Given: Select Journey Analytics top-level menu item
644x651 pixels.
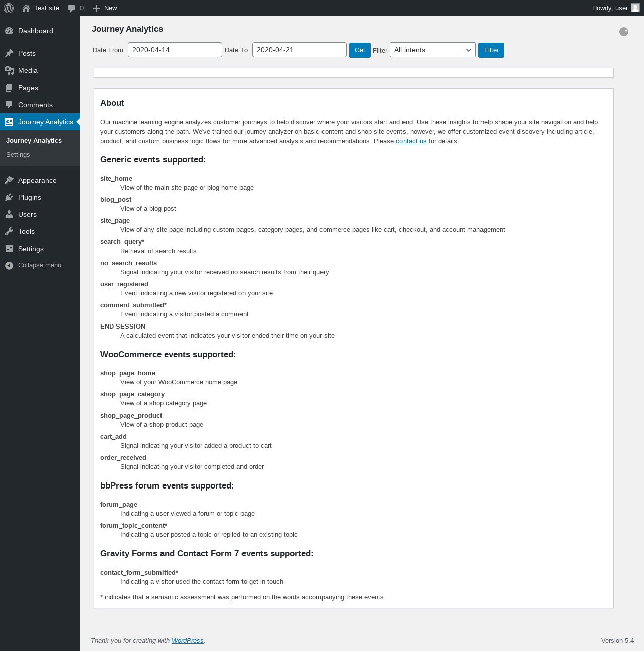Looking at the screenshot, I should [x=40, y=122].
